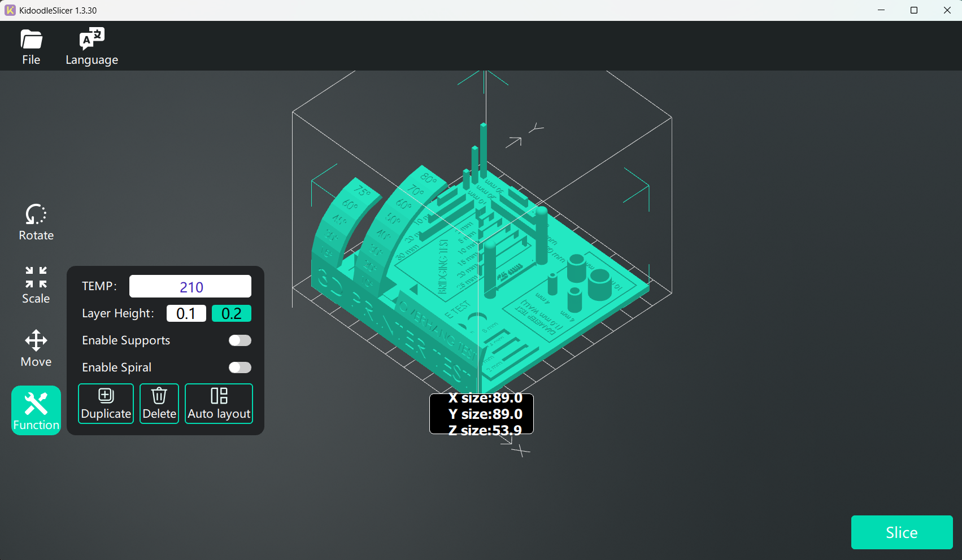Viewport: 962px width, 560px height.
Task: Run Auto layout on models
Action: click(x=219, y=404)
